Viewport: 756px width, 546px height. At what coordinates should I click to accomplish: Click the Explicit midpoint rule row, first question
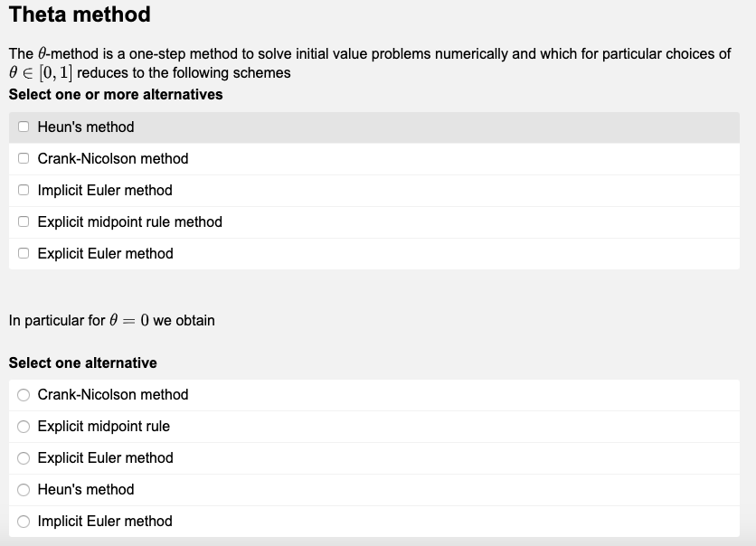(x=362, y=222)
